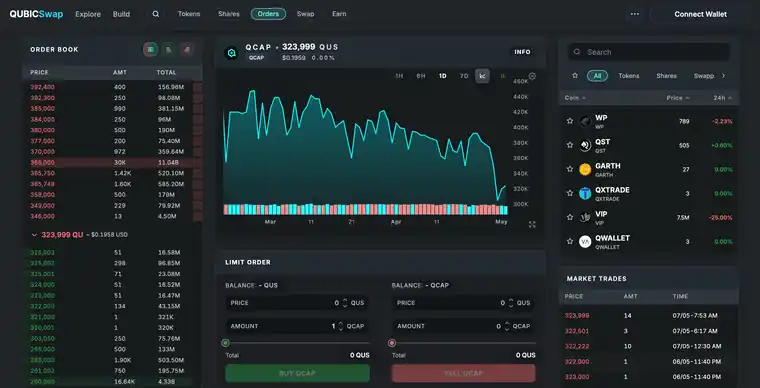Show both bids and asks order book view
The height and width of the screenshot is (388, 760).
[150, 49]
